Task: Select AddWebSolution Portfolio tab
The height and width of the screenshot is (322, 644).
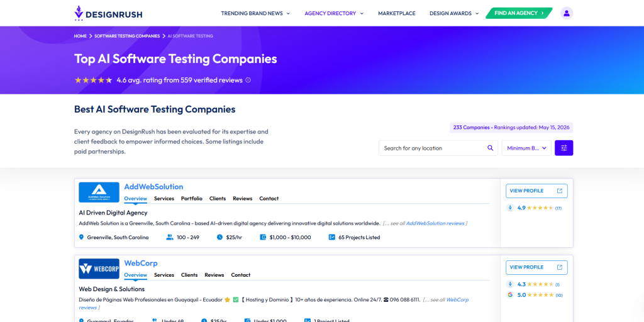Action: 192,198
